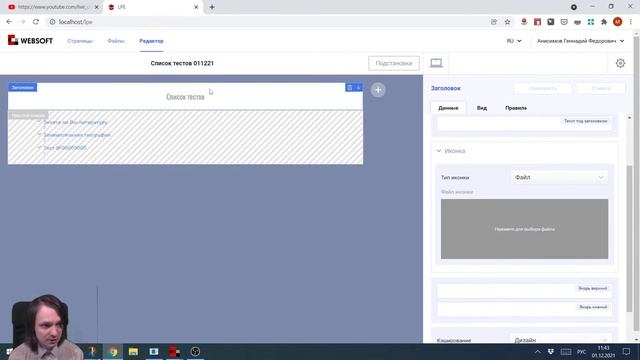
Task: Open the Chrome profile avatar
Action: [x=618, y=22]
